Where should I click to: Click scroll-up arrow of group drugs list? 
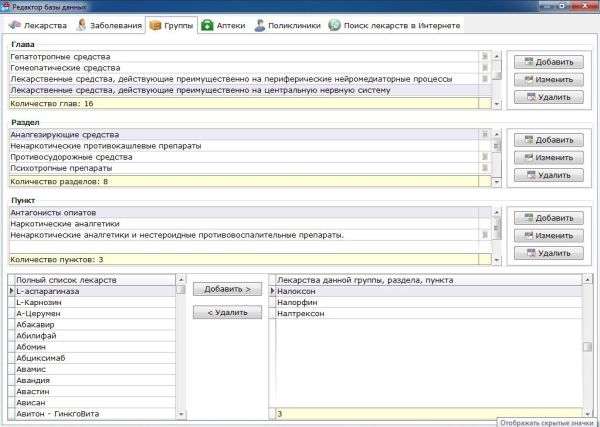(x=587, y=280)
